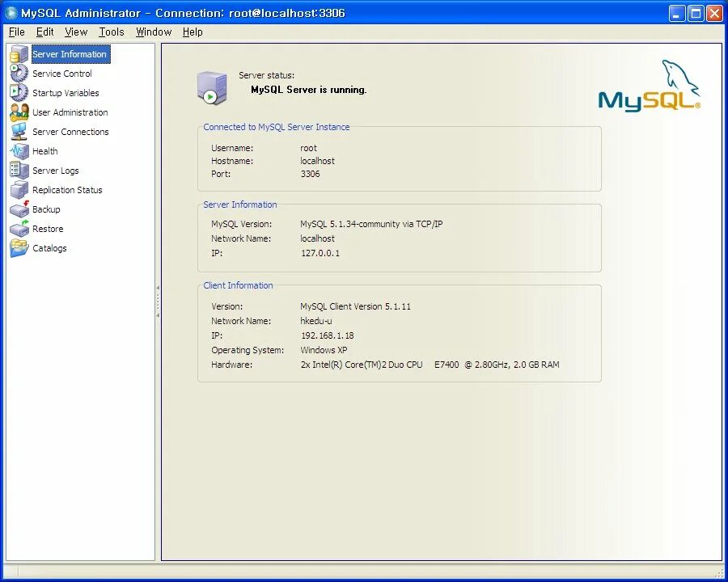Click the 'Client Information' group heading

[x=238, y=285]
